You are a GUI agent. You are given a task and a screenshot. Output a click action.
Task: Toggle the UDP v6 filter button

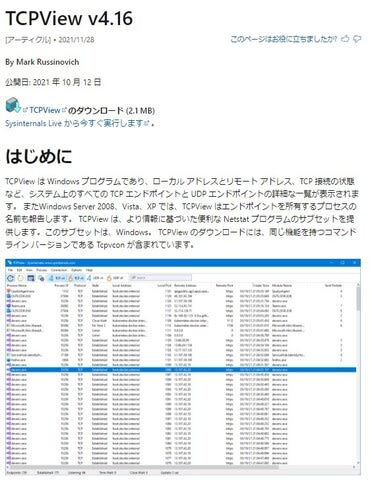point(116,278)
